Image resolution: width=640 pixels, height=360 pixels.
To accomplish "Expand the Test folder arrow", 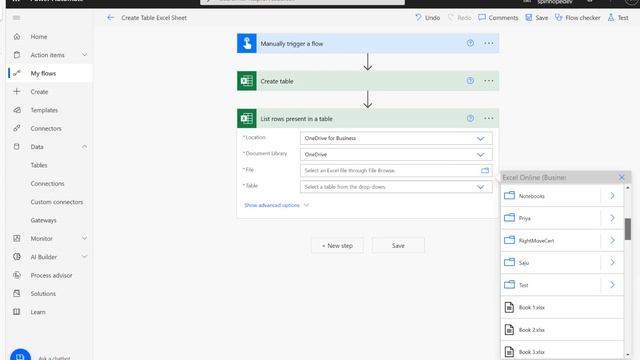I will click(x=612, y=285).
